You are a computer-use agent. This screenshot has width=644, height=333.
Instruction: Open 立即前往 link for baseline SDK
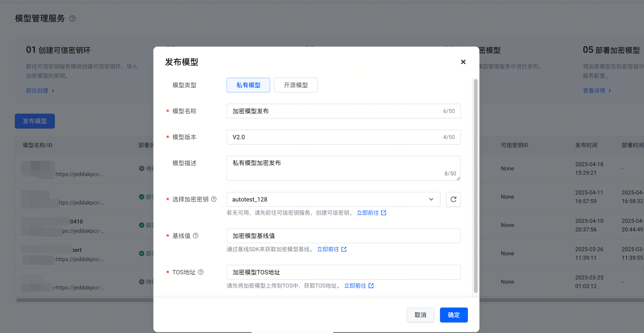[332, 249]
